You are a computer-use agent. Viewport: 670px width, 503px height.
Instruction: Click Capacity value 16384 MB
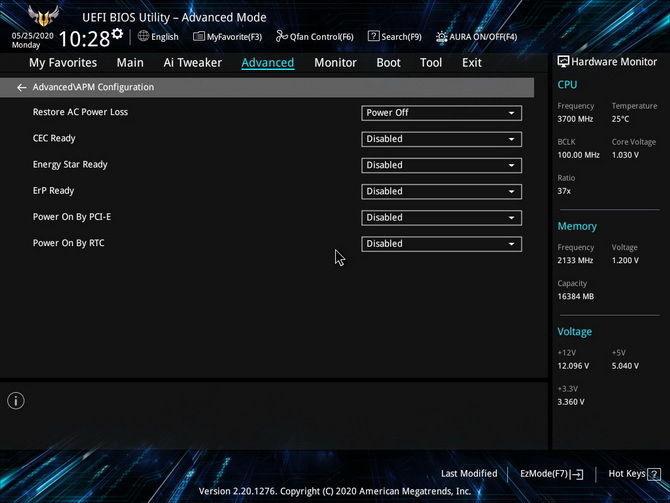pos(576,296)
